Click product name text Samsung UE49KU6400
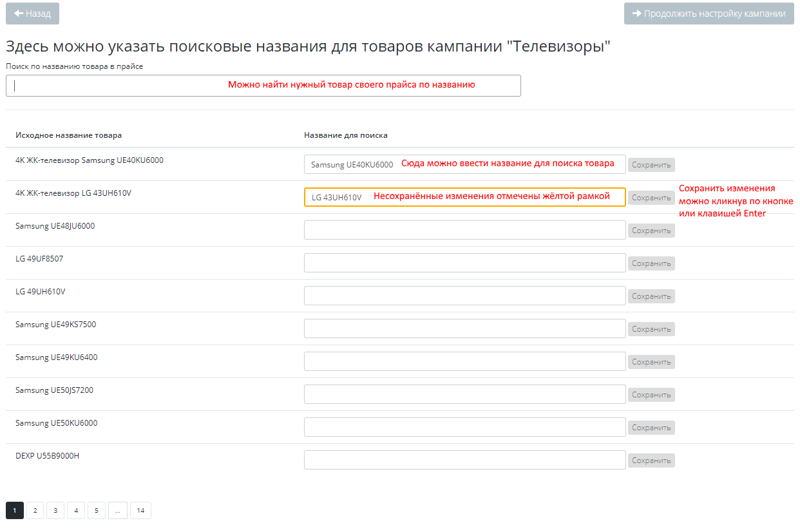The width and height of the screenshot is (800, 532). click(57, 357)
